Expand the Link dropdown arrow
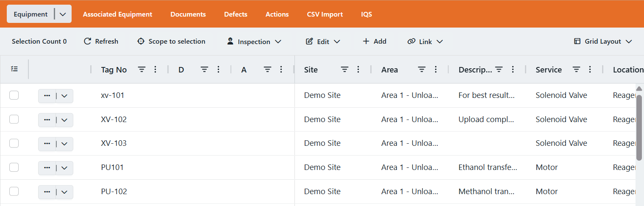The height and width of the screenshot is (206, 644). [439, 42]
